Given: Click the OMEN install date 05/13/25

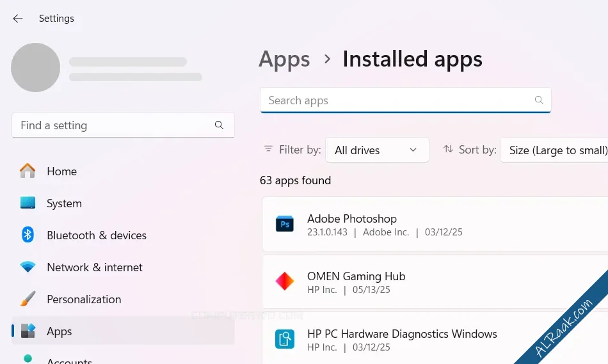Looking at the screenshot, I should (371, 290).
